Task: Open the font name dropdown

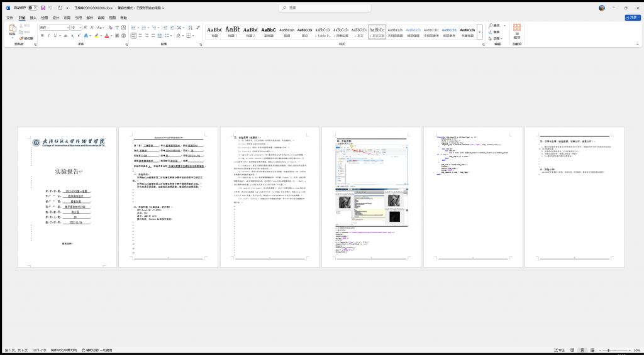Action: click(x=66, y=28)
